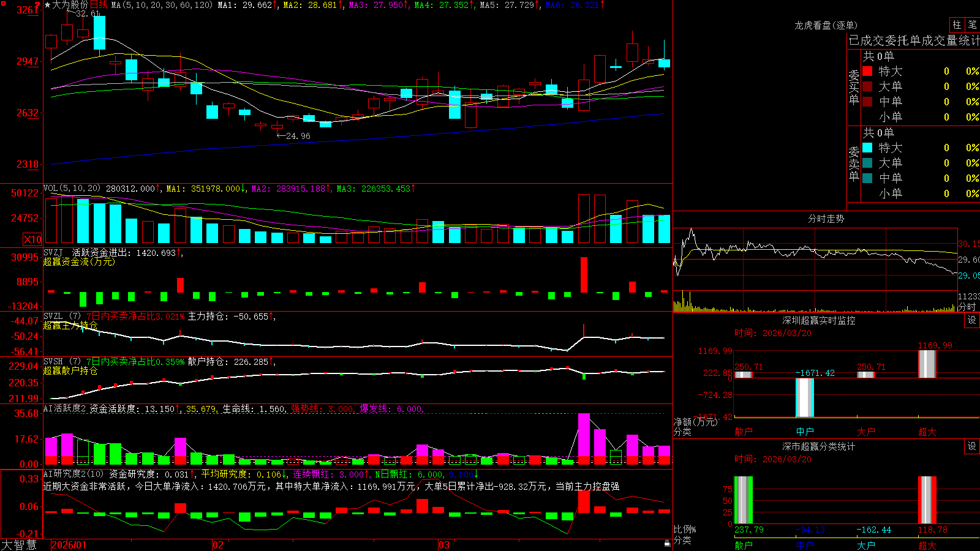Click the 龙虎看盘(逐单) panel title

(826, 25)
